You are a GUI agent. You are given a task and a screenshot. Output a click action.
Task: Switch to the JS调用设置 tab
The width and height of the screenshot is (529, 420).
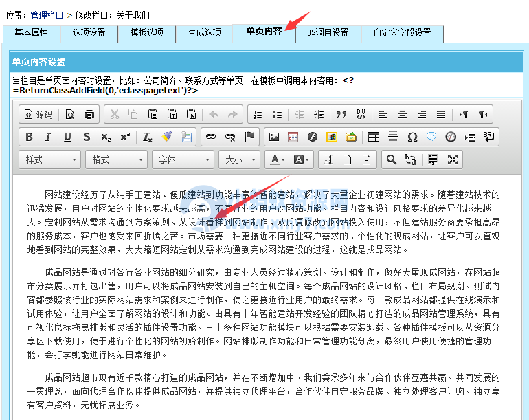coord(328,32)
